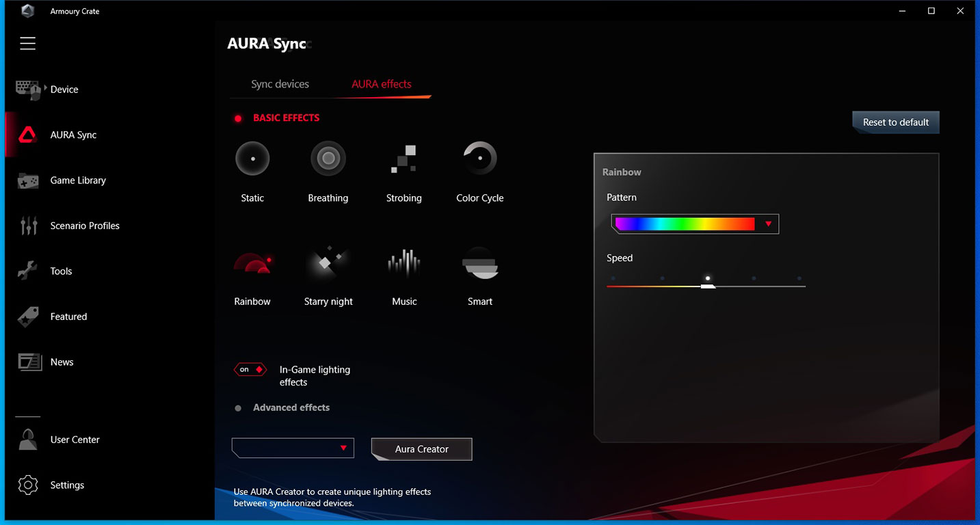Minimize the Armoury Crate window
The image size is (980, 525).
(901, 11)
